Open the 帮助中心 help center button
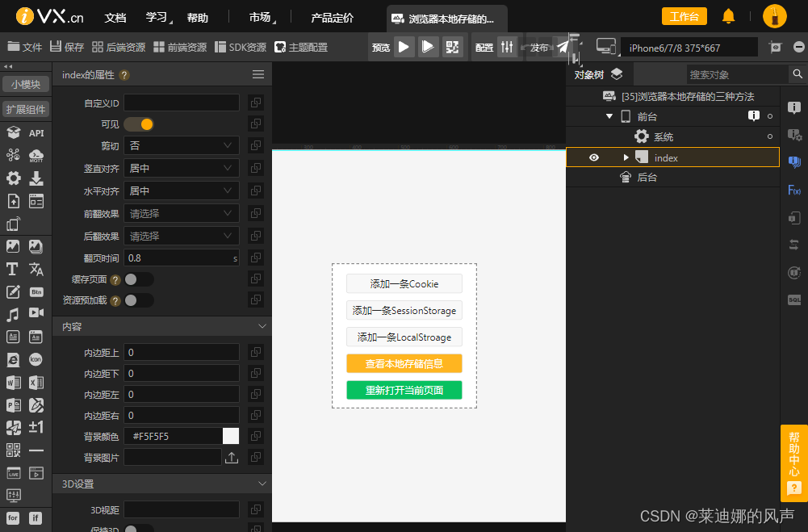This screenshot has width=808, height=532. point(794,463)
